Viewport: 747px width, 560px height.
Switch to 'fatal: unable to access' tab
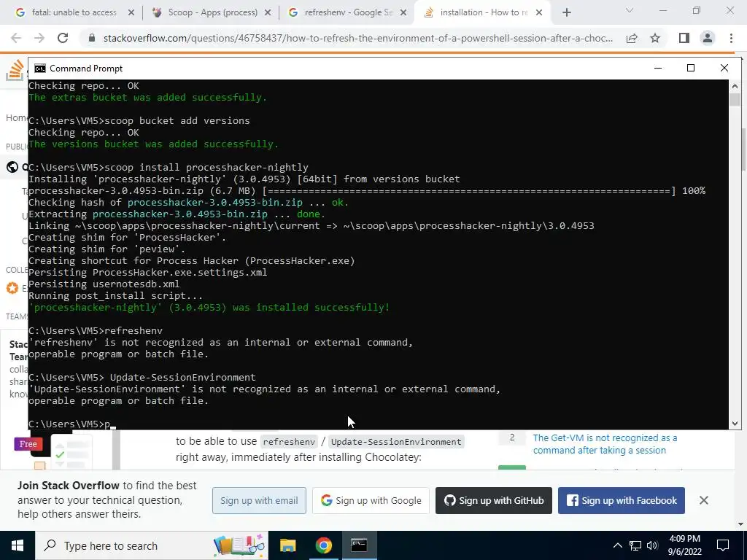(74, 12)
